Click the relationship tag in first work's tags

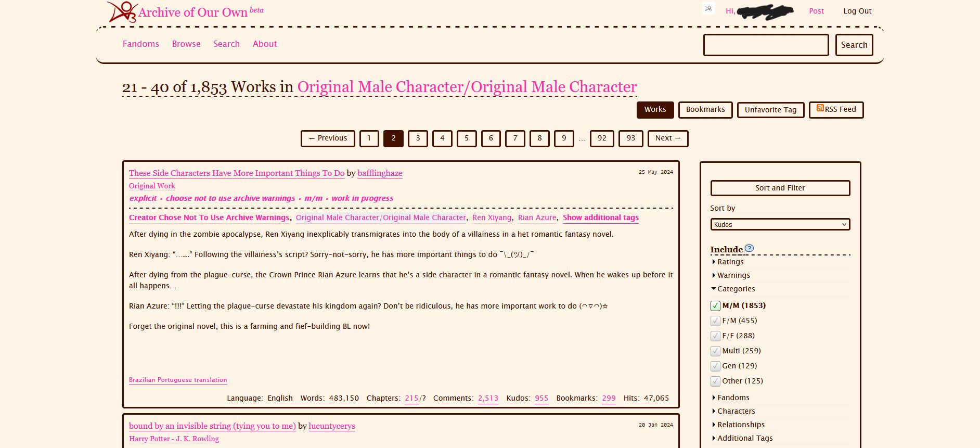(381, 217)
